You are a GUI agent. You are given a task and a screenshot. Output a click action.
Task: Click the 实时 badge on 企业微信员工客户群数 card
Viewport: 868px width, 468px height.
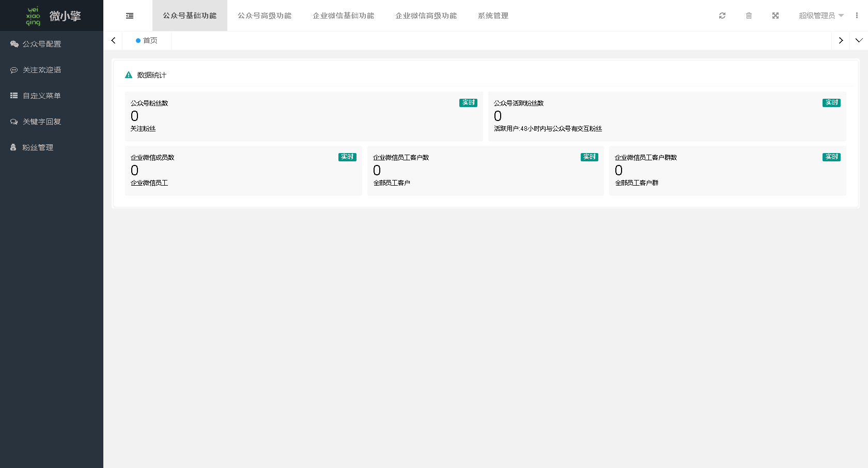pos(831,157)
